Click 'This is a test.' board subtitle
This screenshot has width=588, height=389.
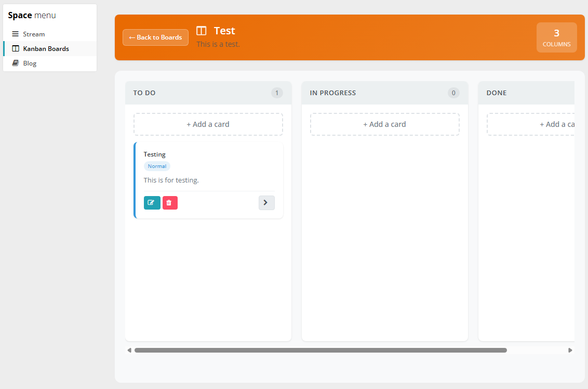click(218, 44)
